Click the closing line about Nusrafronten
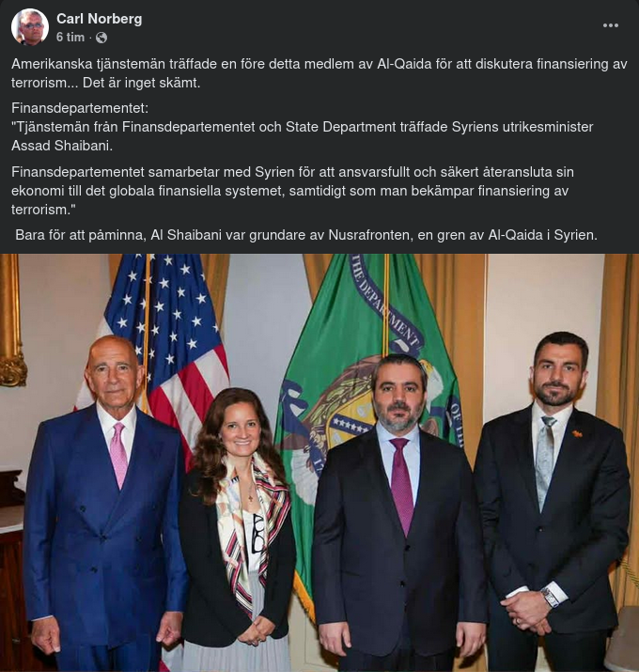This screenshot has height=672, width=639. point(306,235)
